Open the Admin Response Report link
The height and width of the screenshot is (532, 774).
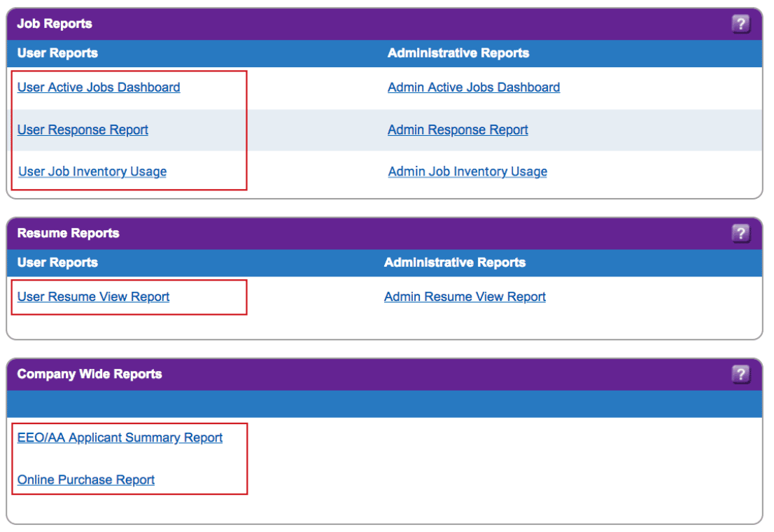point(458,129)
